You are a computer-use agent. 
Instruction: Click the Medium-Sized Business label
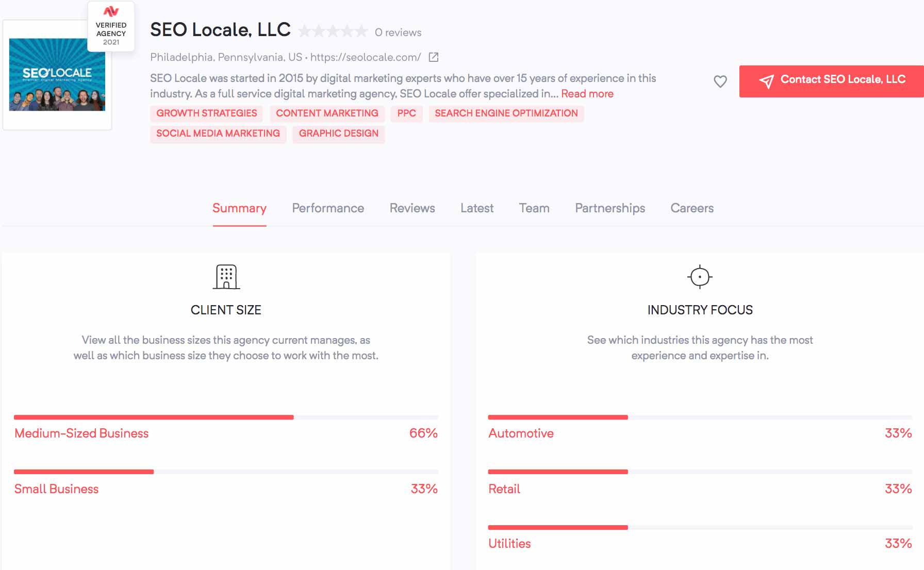(x=81, y=433)
